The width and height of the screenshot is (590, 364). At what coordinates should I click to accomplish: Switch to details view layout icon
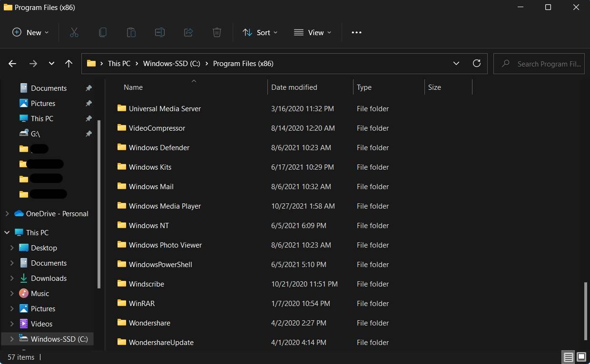[x=568, y=357]
